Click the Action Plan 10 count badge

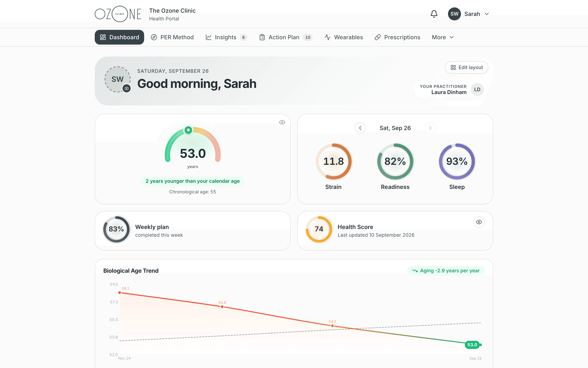pyautogui.click(x=308, y=37)
